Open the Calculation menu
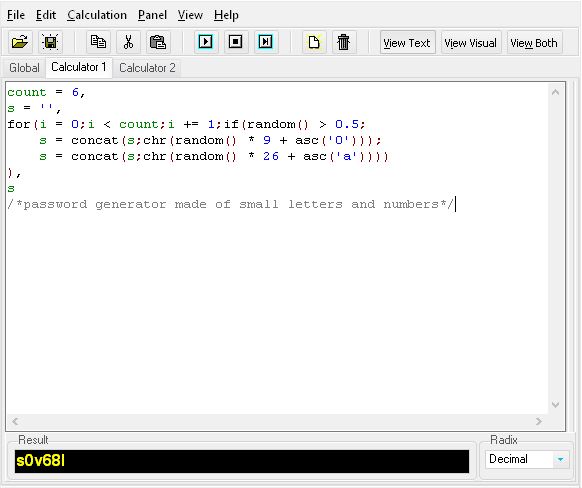Viewport: 582px width, 488px height. pyautogui.click(x=97, y=15)
